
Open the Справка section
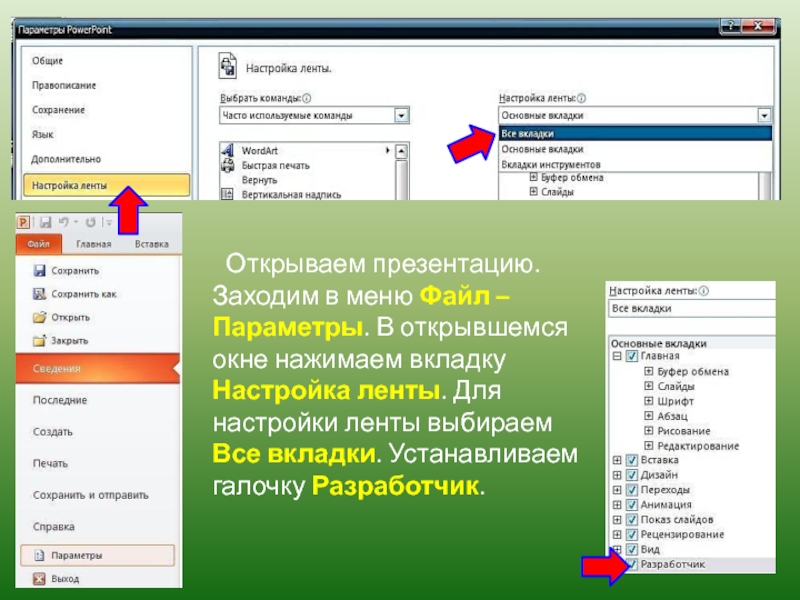54,527
